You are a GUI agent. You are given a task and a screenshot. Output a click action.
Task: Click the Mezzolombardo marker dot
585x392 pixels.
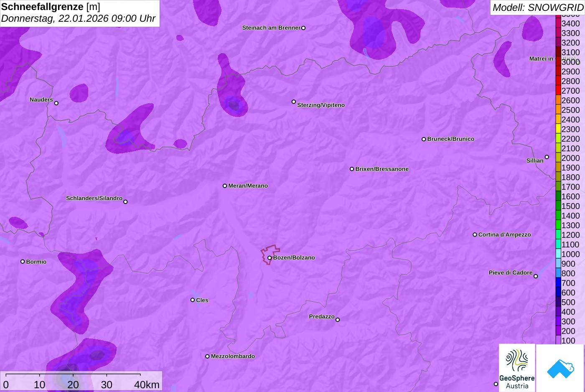207,356
